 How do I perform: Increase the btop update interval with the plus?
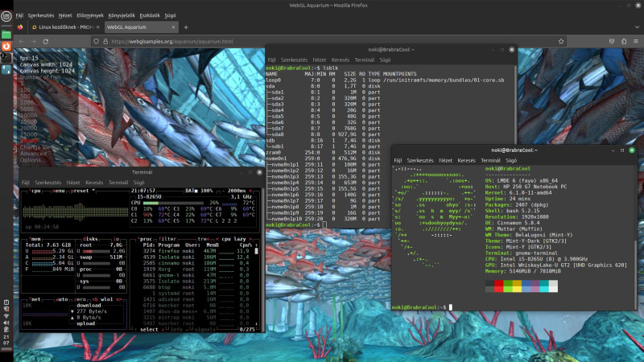(250, 191)
